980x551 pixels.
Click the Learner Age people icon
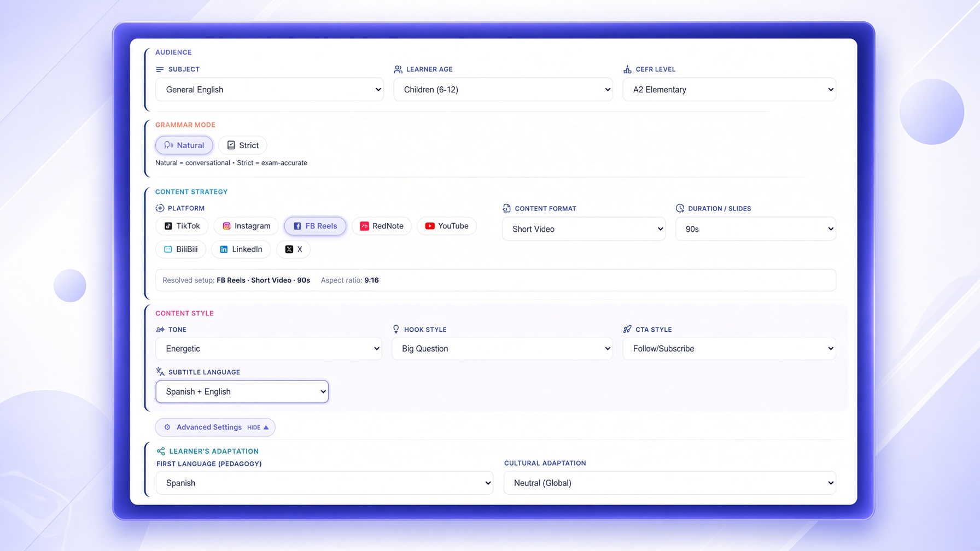398,69
